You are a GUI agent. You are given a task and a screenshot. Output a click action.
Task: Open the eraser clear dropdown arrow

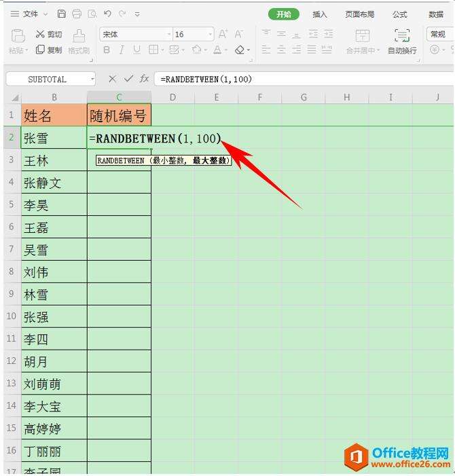249,50
